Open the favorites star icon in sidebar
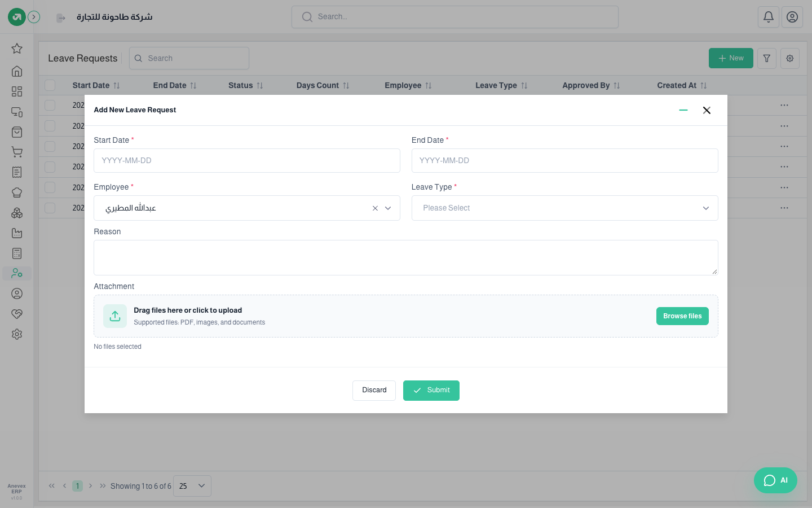This screenshot has height=508, width=812. [x=17, y=49]
